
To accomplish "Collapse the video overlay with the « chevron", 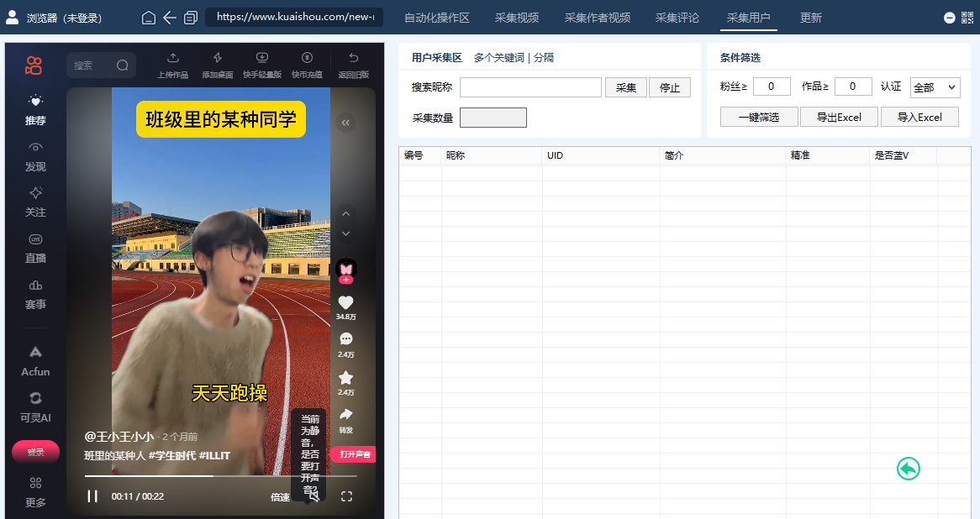I will coord(345,122).
